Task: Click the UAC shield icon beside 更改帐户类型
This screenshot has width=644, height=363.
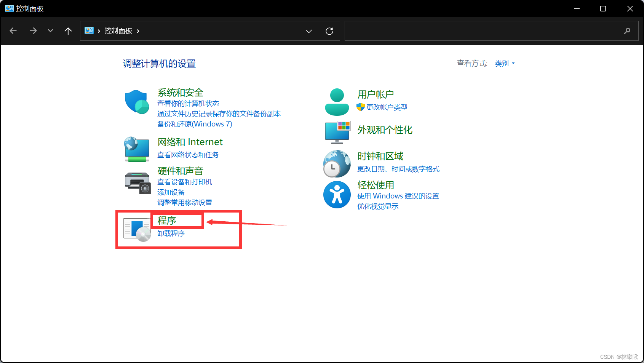Action: [361, 107]
